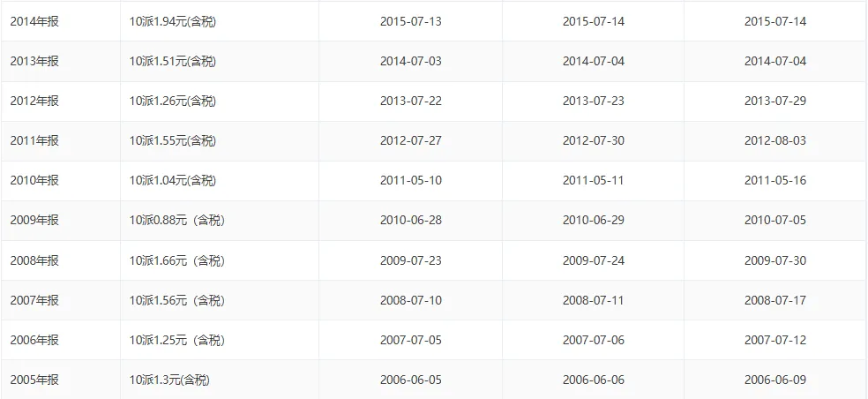The image size is (868, 399).
Task: Click the date 2014-07-03
Action: click(411, 61)
